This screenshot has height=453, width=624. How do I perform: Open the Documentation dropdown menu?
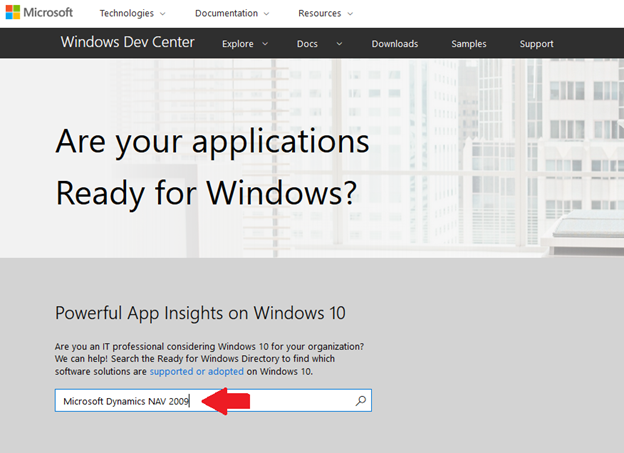coord(232,14)
